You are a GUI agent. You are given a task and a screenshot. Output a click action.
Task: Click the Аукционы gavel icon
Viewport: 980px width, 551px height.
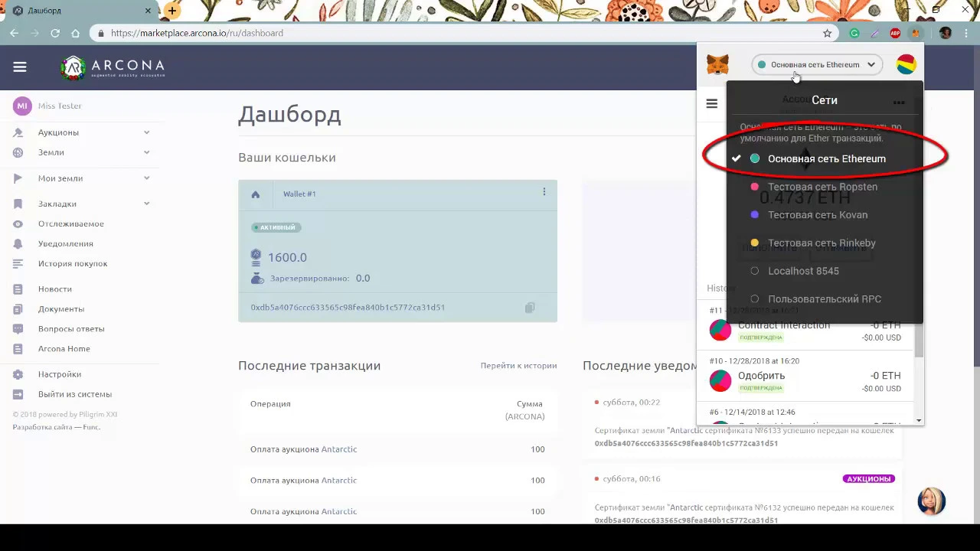point(18,132)
